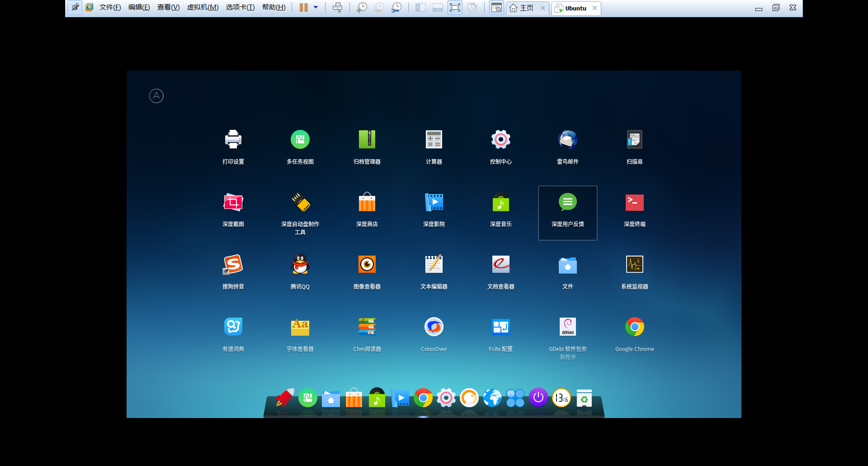The width and height of the screenshot is (868, 466).
Task: Click the globe network icon in the dock
Action: [x=492, y=398]
